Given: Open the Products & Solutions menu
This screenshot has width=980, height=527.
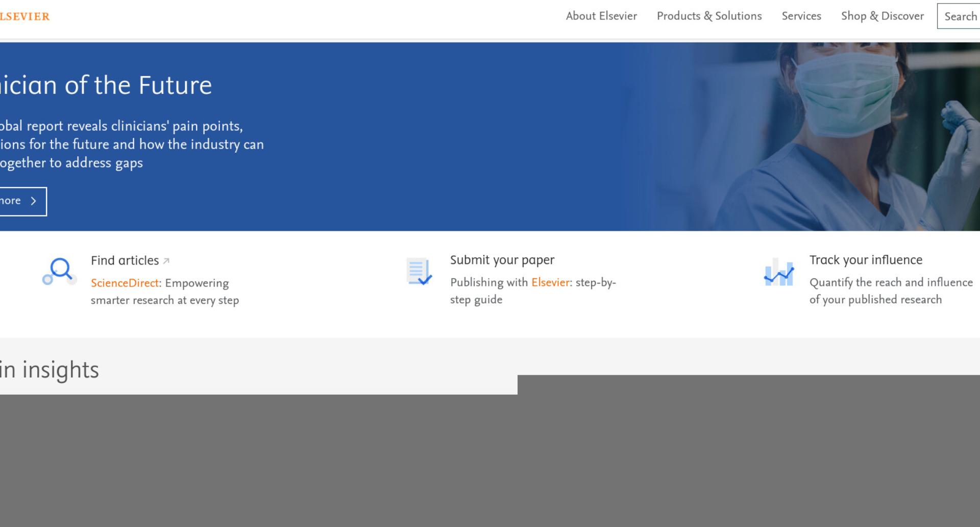Looking at the screenshot, I should coord(709,16).
